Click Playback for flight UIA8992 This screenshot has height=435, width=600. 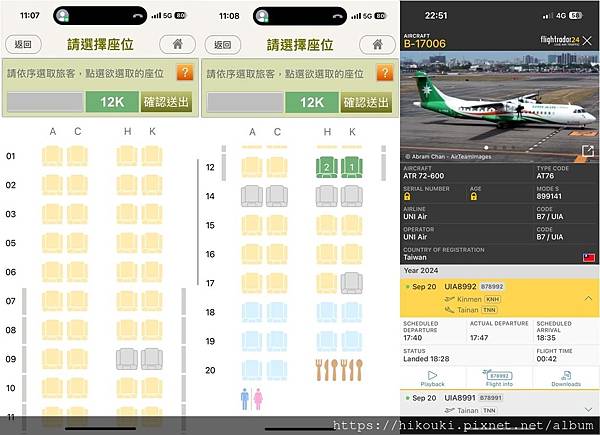(432, 378)
